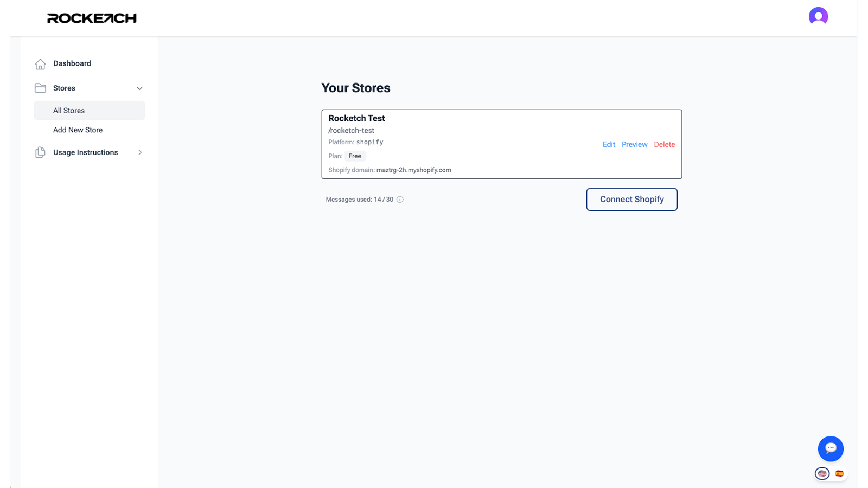Delete the Rocketch Test store

(x=664, y=144)
